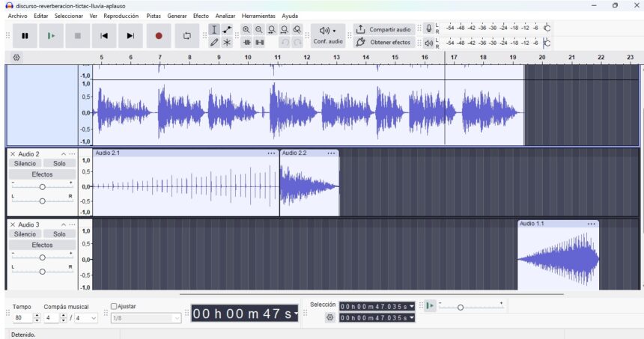This screenshot has width=644, height=339.
Task: Adjust the Audio 2 gain slider
Action: coord(42,186)
